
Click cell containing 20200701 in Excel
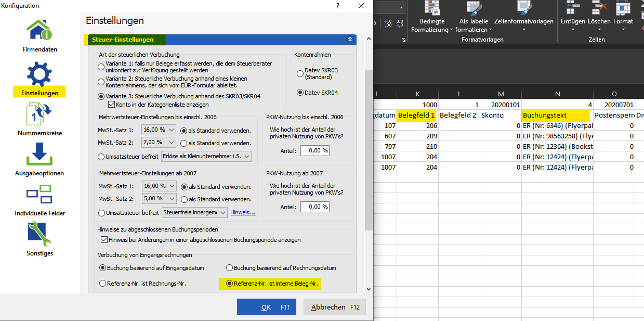pos(614,105)
